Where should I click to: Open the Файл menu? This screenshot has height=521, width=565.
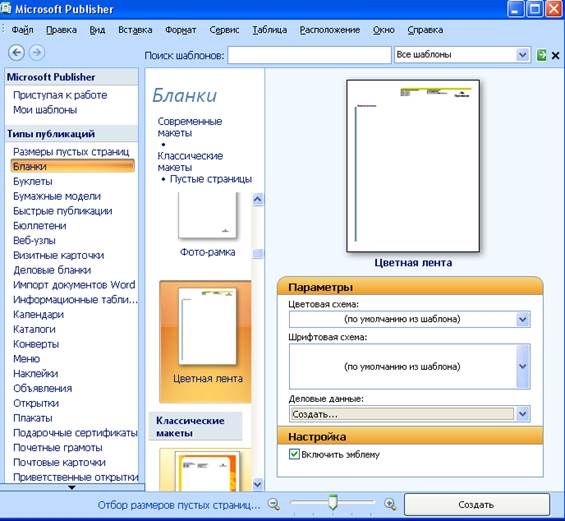tap(22, 30)
